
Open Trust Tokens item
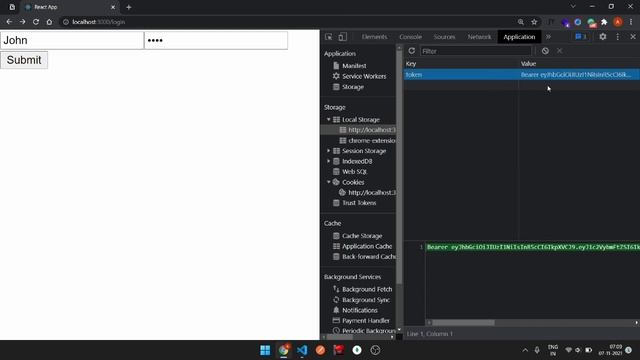click(x=359, y=203)
